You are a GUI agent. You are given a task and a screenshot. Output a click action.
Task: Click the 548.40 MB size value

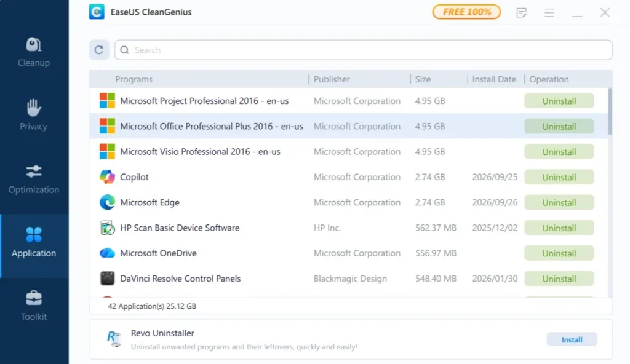coord(436,279)
